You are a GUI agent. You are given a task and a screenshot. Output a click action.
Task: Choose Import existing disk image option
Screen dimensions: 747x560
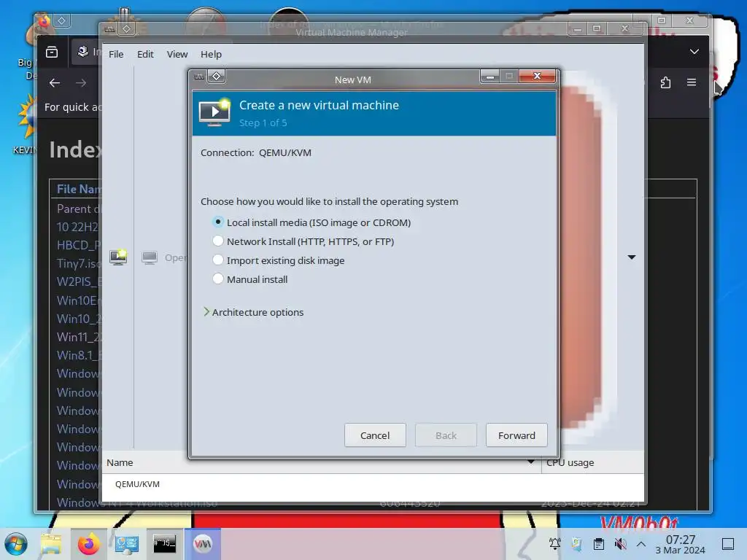coord(217,260)
